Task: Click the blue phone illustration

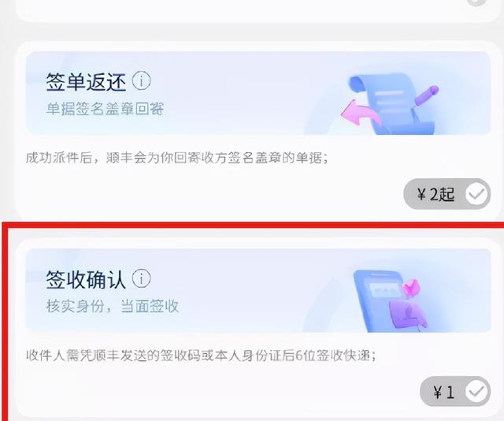Action: [378, 301]
